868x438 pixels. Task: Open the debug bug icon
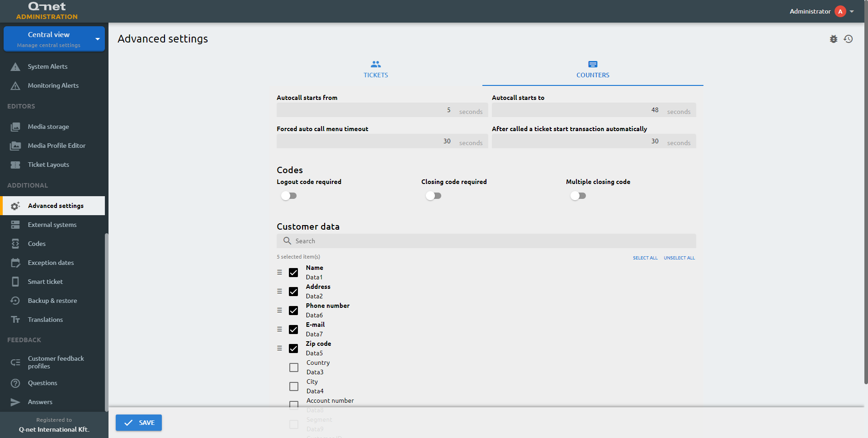834,39
